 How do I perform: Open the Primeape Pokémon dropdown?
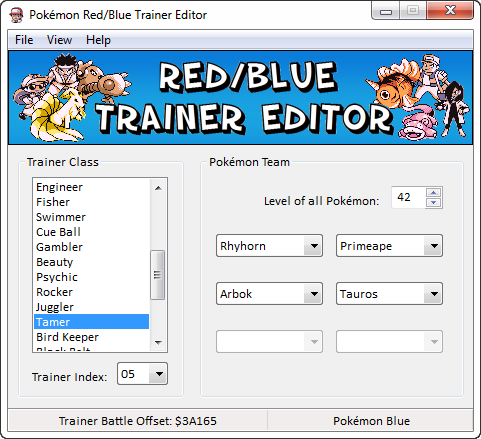(x=389, y=246)
